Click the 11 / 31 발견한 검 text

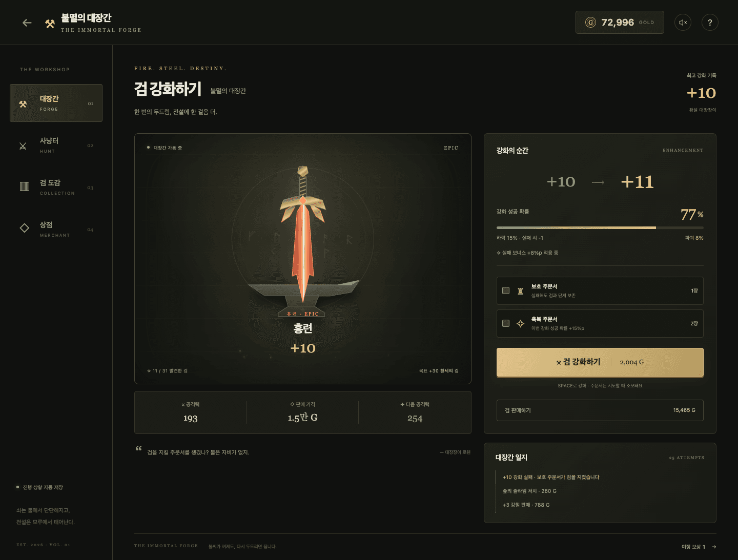click(x=167, y=371)
